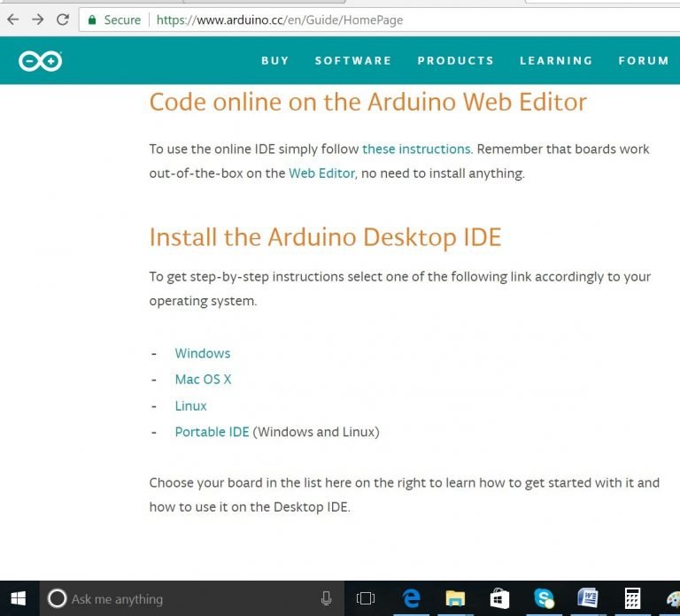The height and width of the screenshot is (616, 680).
Task: Click the green Secure padlock icon
Action: 92,19
